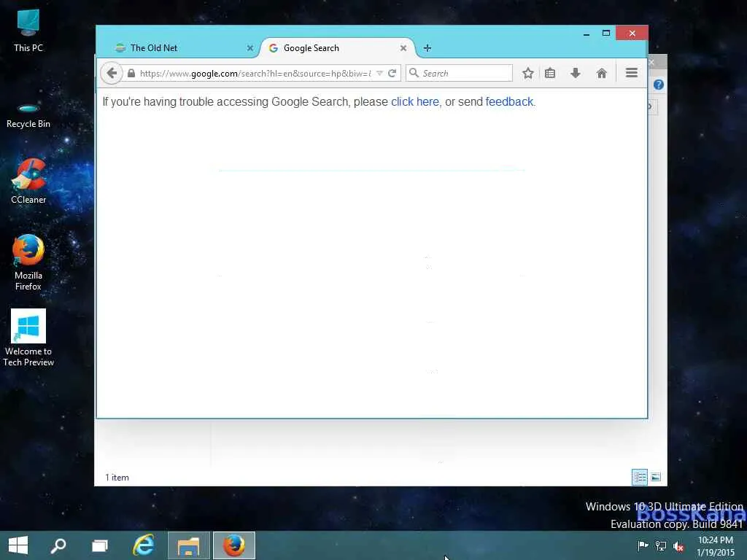Open the Firefox hamburger menu
Viewport: 747px width, 560px height.
click(632, 73)
